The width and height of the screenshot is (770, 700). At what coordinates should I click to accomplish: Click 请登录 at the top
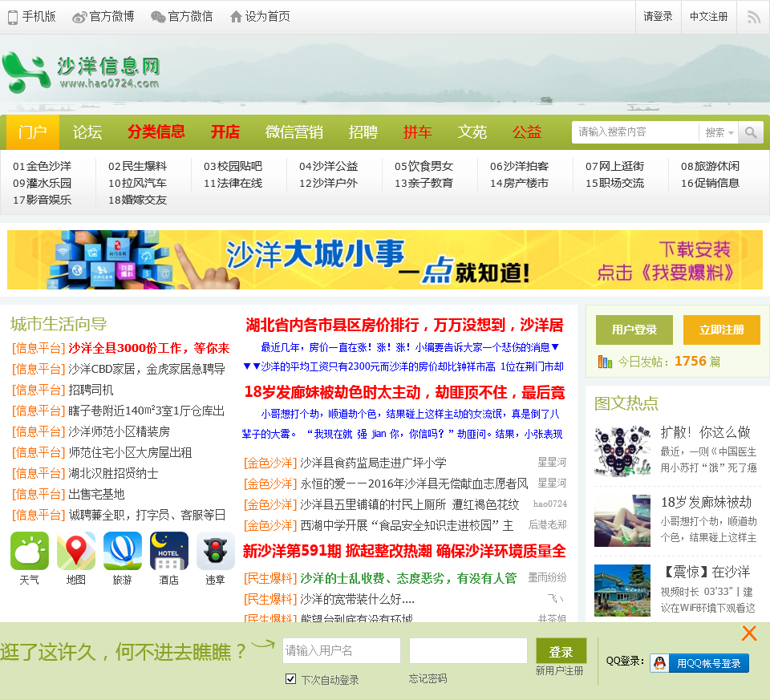[658, 17]
